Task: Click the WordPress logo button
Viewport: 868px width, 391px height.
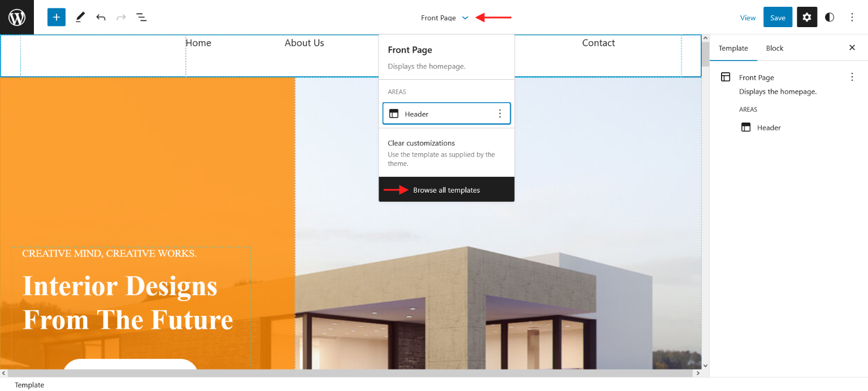Action: click(x=17, y=17)
